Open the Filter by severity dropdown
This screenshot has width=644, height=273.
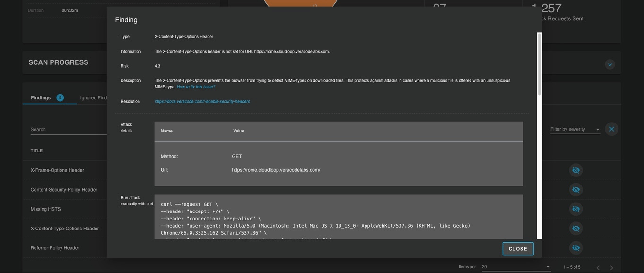[x=574, y=129]
